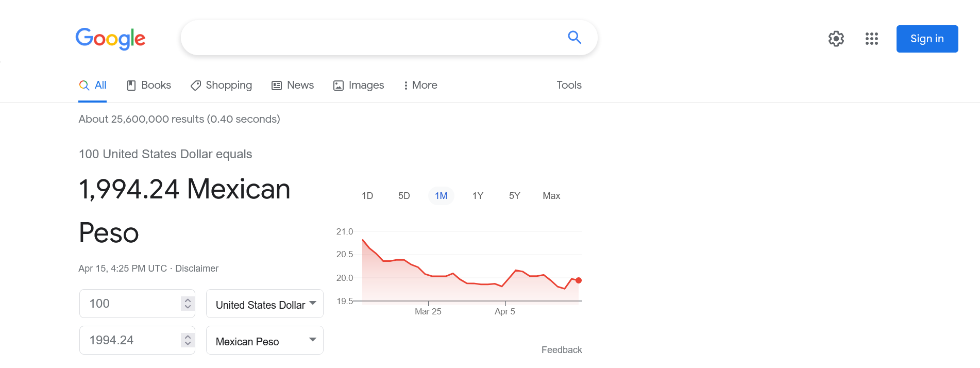This screenshot has height=368, width=980.
Task: Click the search magnifier icon
Action: [575, 38]
